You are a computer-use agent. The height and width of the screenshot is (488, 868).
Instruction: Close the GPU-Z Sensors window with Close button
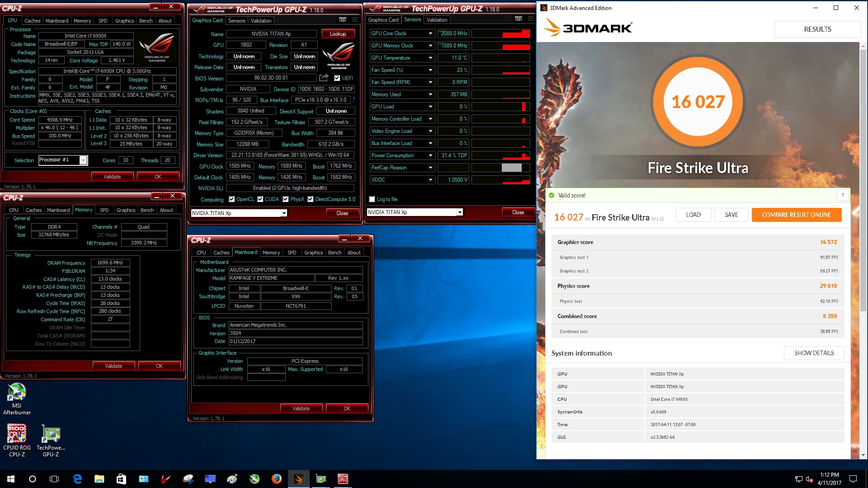[518, 212]
